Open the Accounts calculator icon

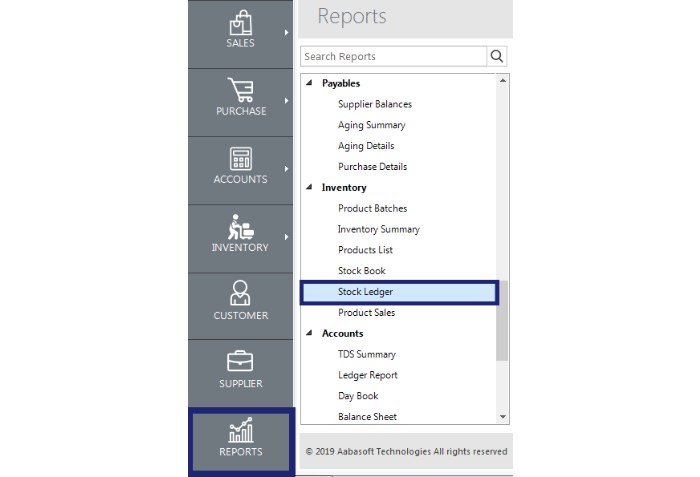241,159
